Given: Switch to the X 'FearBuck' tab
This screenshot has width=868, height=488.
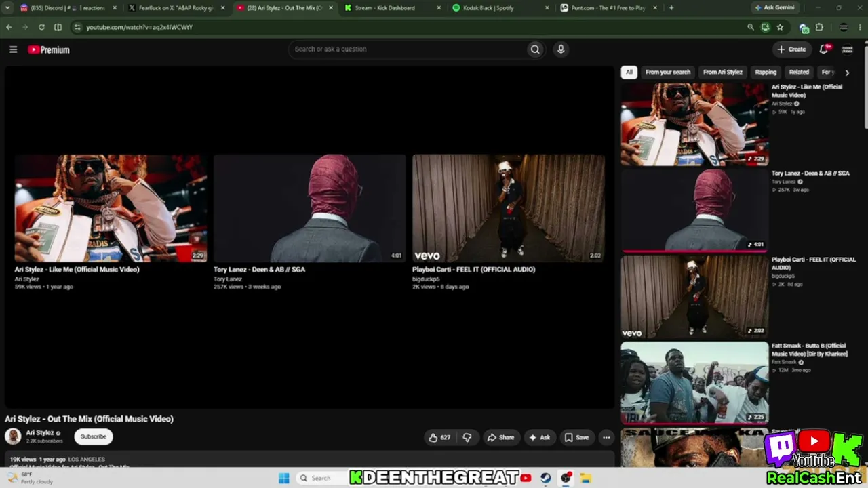Looking at the screenshot, I should coord(176,8).
